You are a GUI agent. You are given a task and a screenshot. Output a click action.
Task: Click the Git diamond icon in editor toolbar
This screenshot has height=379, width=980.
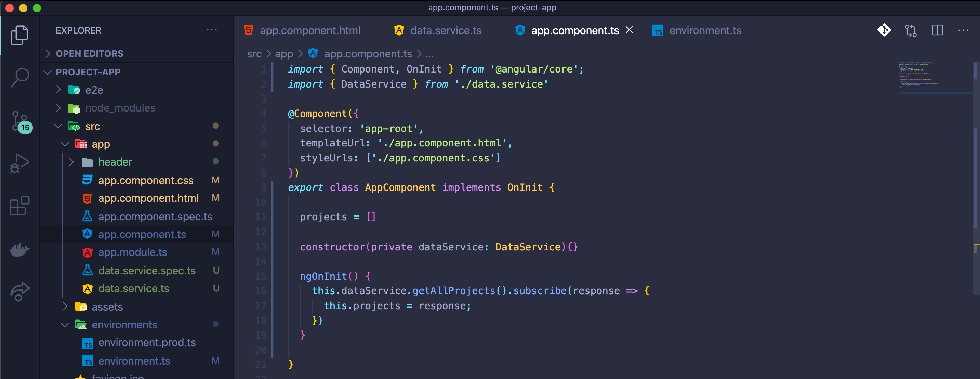(884, 30)
